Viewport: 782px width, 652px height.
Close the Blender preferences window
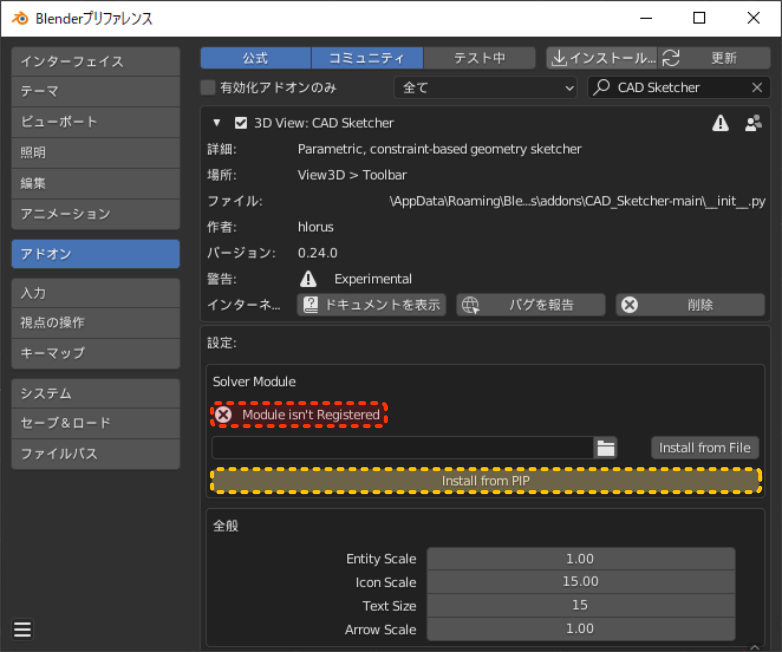754,18
